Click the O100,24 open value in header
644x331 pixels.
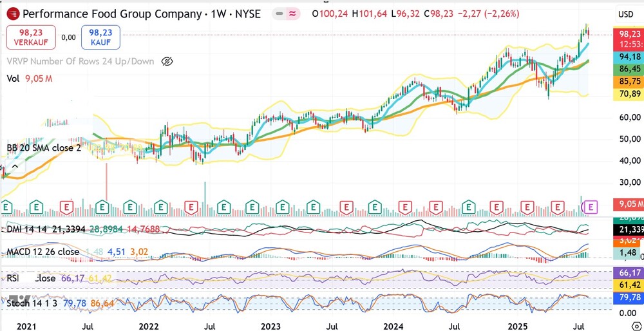330,14
